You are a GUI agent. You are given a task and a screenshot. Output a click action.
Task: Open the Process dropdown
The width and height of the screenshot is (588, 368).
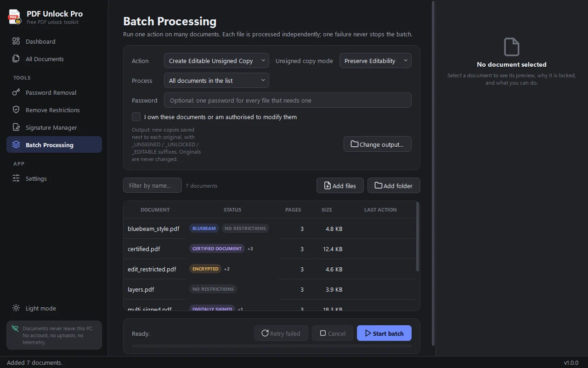[216, 80]
